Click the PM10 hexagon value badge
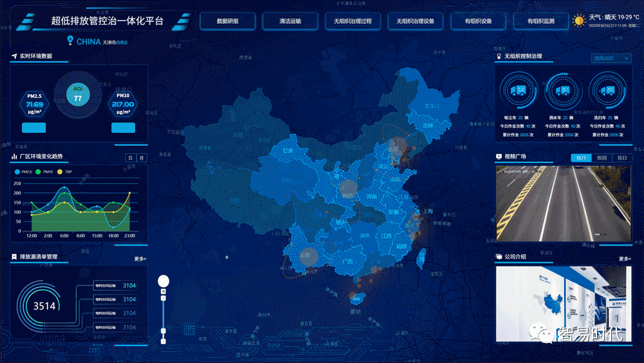Viewport: 644px width, 363px height. (x=123, y=104)
